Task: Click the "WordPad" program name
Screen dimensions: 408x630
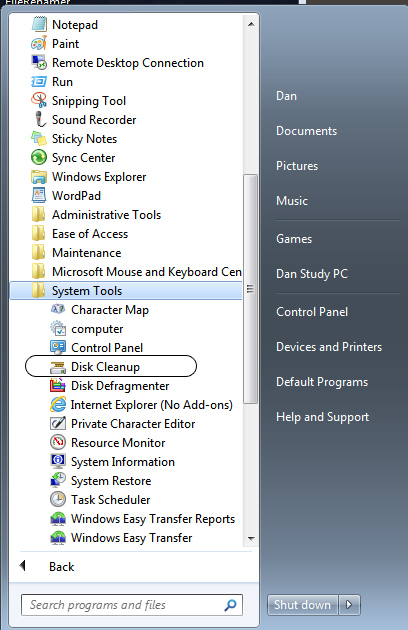Action: click(x=76, y=196)
